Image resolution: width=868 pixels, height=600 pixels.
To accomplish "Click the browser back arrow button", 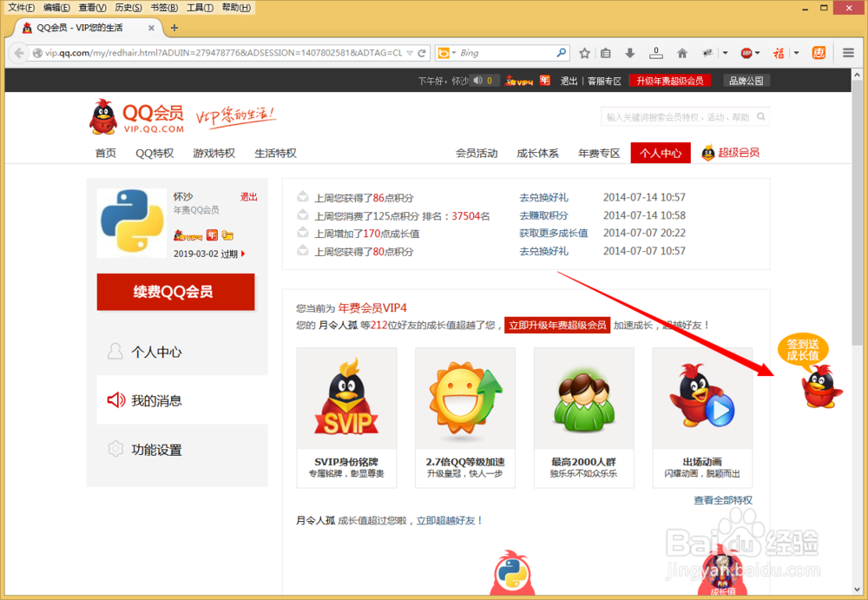I will (x=19, y=53).
